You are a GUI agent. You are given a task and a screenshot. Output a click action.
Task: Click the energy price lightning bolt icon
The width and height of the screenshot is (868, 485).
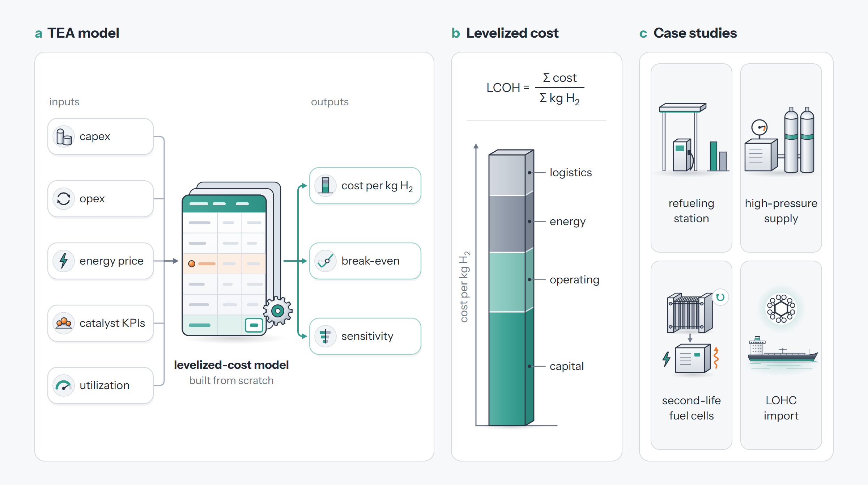[x=64, y=261]
